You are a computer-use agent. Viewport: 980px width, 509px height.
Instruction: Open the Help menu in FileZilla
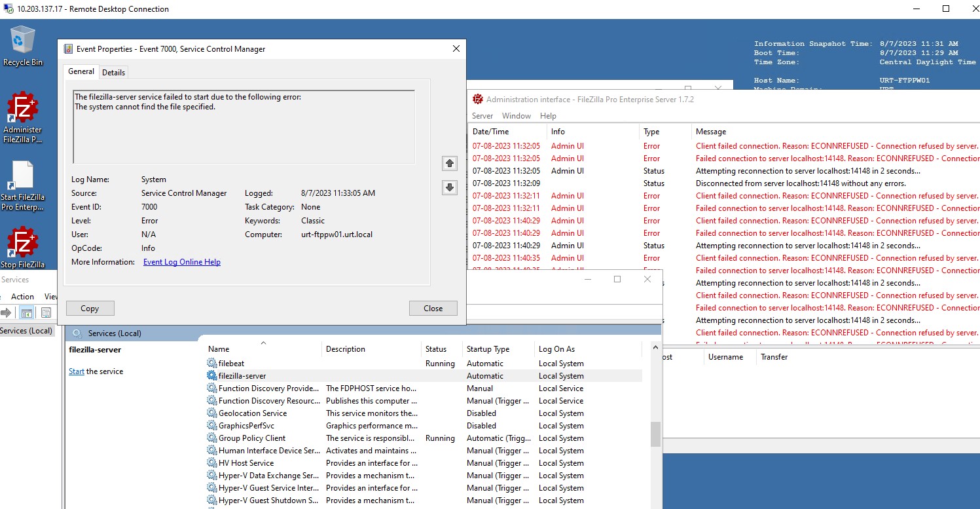548,116
